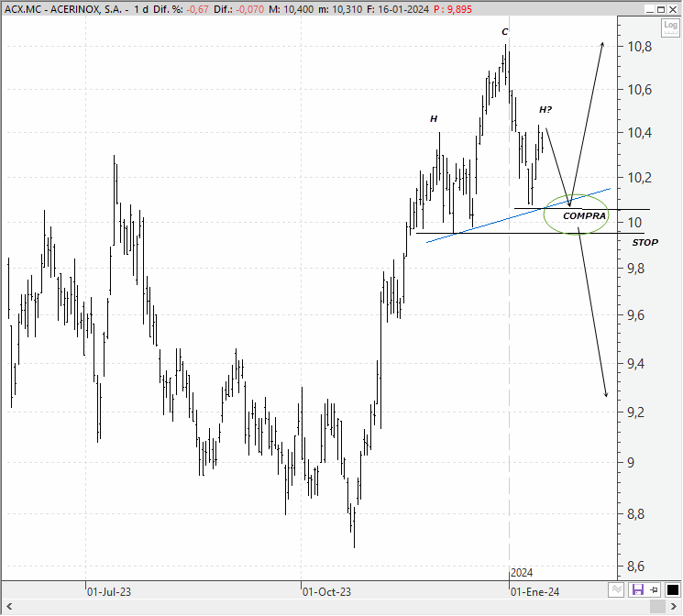Toggle the Log scale button
Screen dimensions: 683x616
[670, 27]
